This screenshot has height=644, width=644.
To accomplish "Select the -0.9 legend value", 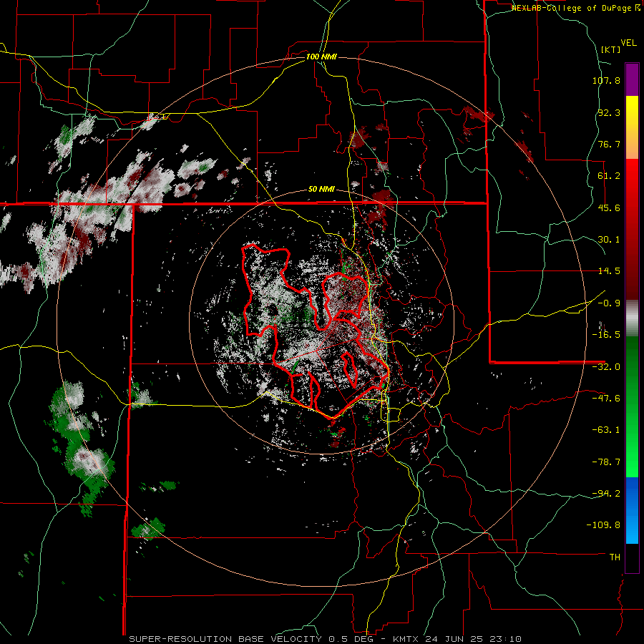I will [609, 303].
